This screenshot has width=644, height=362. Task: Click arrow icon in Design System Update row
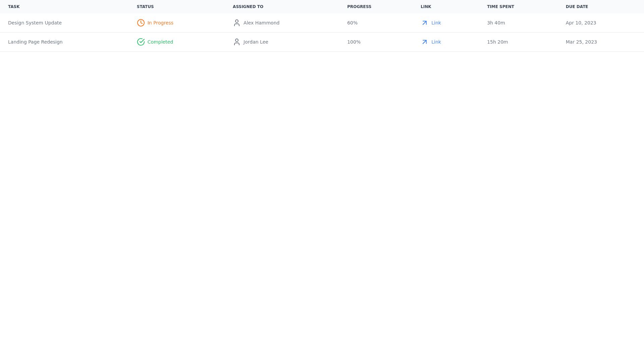[x=425, y=23]
